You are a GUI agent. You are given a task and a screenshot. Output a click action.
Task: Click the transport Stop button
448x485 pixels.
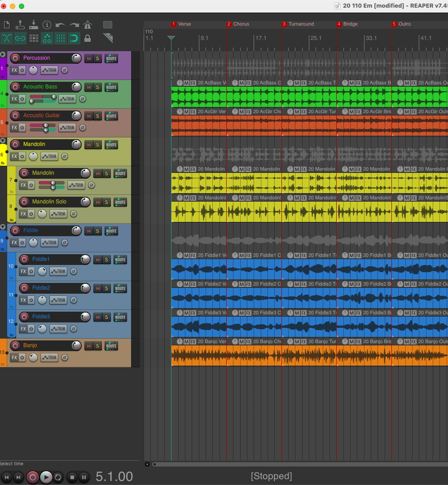tap(72, 477)
